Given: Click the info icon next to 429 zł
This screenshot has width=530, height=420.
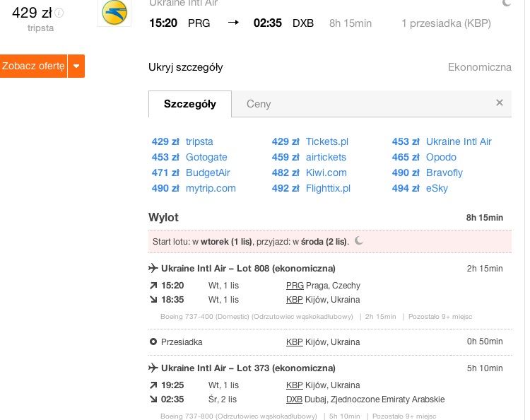Looking at the screenshot, I should [x=59, y=13].
